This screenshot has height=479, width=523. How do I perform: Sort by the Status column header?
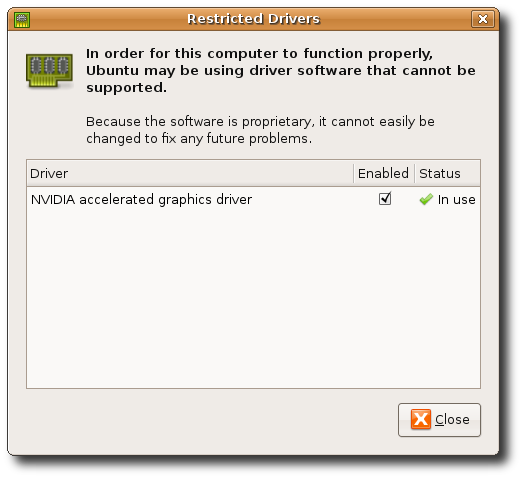click(x=447, y=173)
